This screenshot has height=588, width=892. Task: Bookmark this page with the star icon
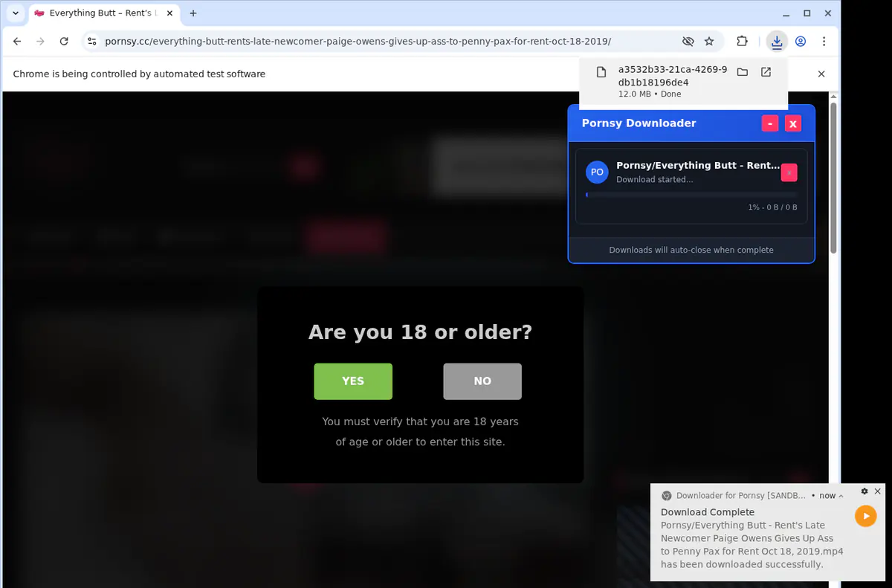pos(709,42)
